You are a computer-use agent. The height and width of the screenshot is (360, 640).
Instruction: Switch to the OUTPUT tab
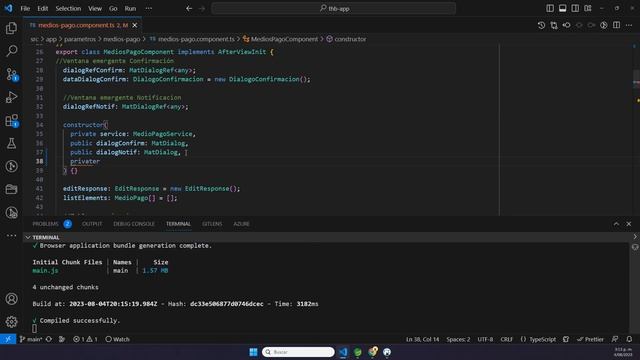tap(92, 224)
